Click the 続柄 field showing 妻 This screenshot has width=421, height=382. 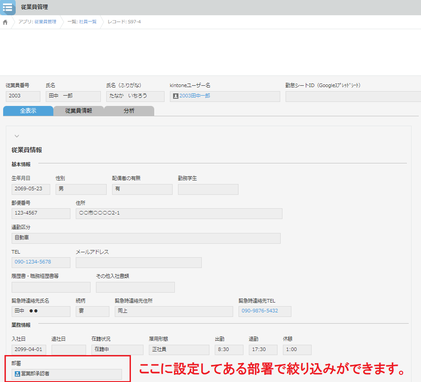(x=92, y=311)
